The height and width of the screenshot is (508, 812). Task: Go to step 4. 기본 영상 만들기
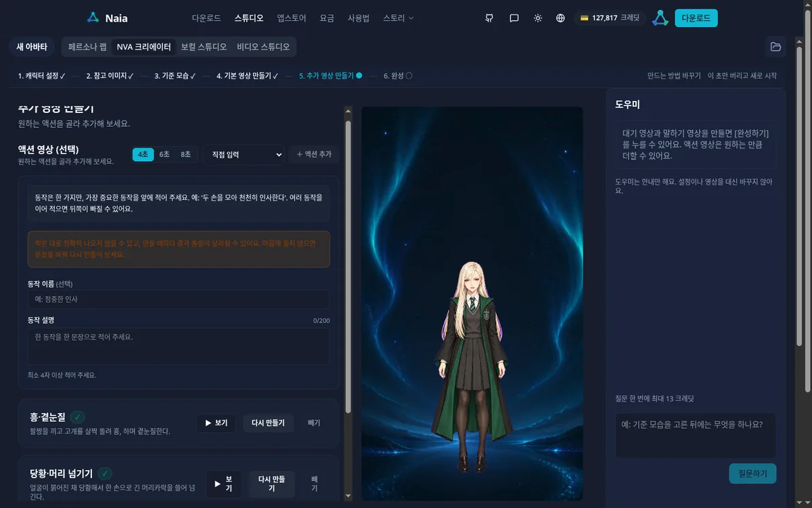point(248,76)
